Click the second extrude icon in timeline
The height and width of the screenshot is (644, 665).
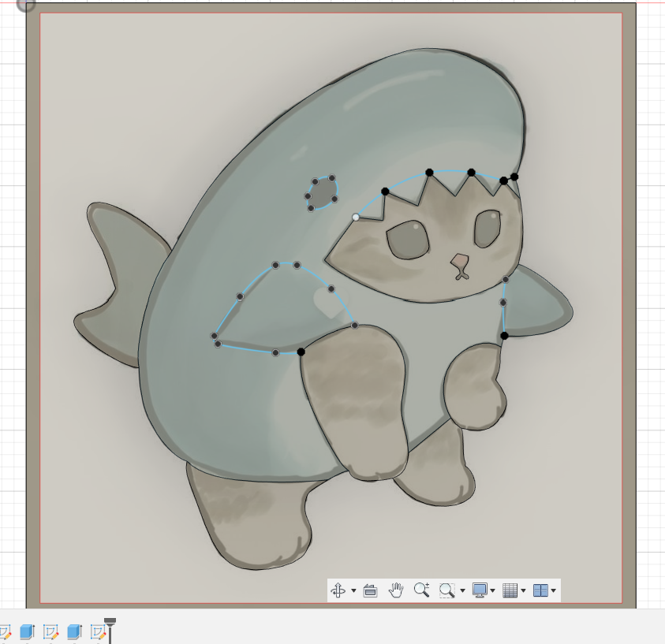(x=73, y=631)
